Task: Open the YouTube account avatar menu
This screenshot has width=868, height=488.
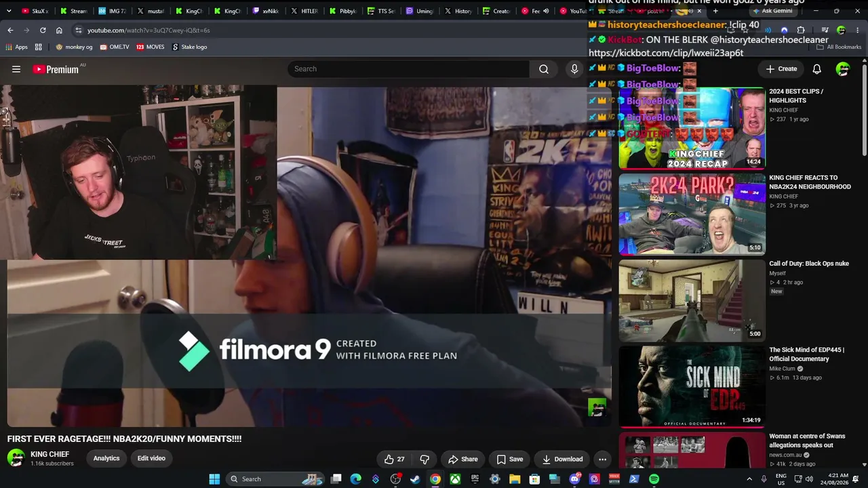Action: (x=843, y=69)
